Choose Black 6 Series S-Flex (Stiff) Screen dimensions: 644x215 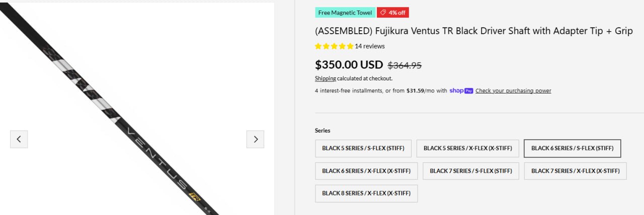point(572,148)
